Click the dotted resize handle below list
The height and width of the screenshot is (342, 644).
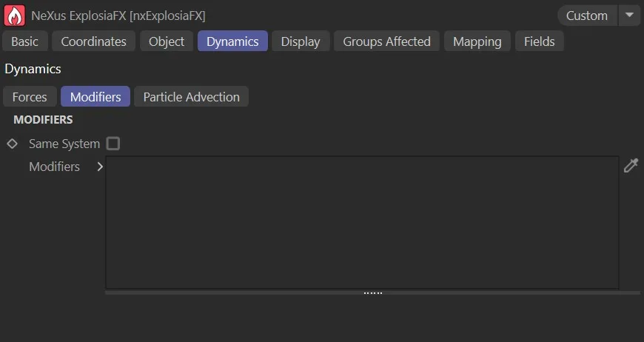(372, 293)
